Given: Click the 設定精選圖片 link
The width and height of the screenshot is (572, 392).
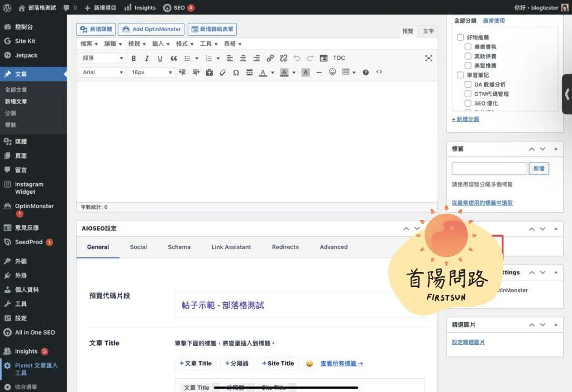Looking at the screenshot, I should [x=468, y=342].
